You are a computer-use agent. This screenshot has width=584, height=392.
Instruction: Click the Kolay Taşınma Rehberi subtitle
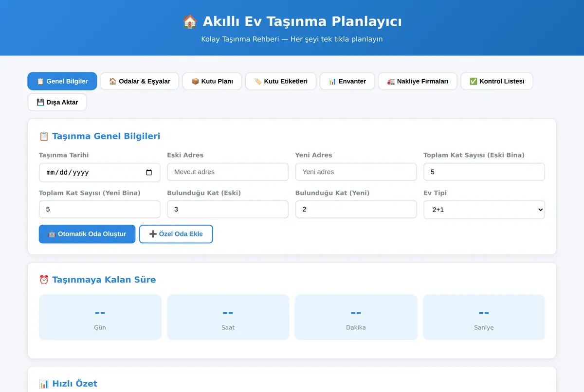[x=292, y=39]
